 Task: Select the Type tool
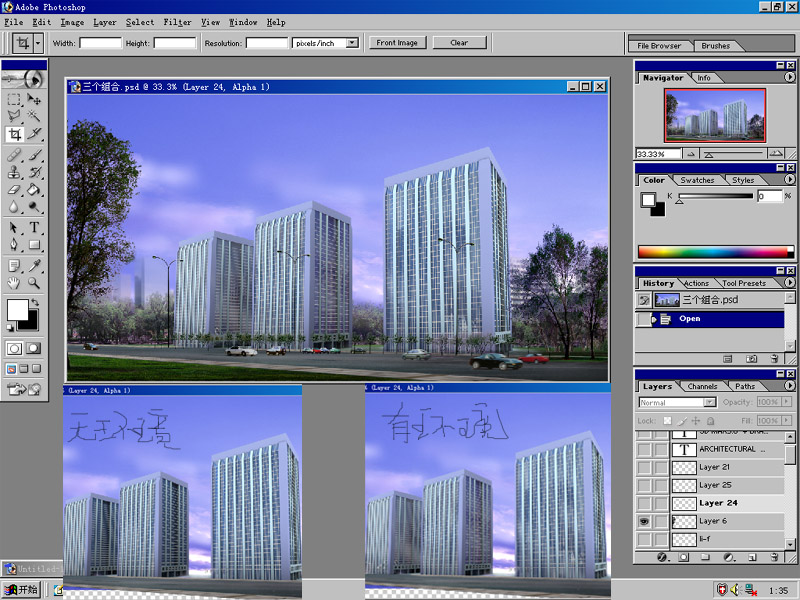34,228
